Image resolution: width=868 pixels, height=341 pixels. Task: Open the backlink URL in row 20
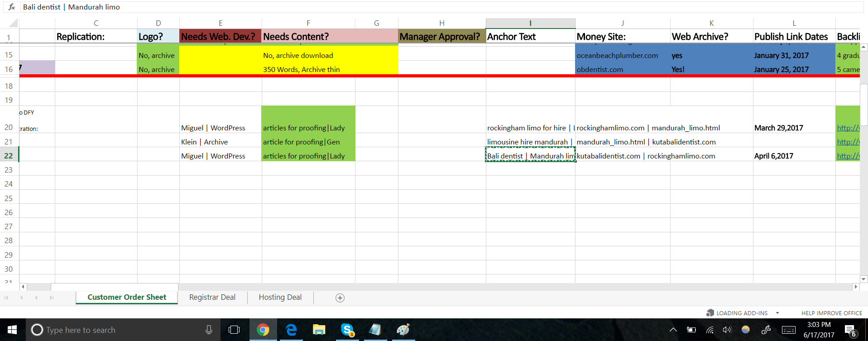point(847,128)
